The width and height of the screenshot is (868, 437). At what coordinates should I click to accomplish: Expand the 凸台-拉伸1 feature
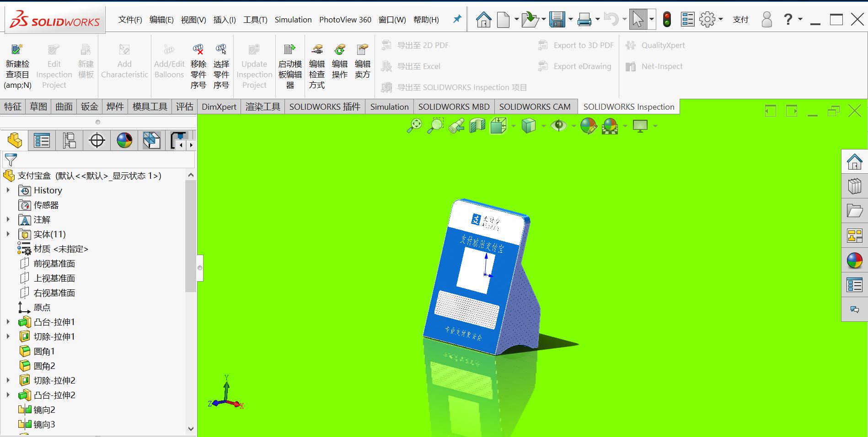pos(8,322)
